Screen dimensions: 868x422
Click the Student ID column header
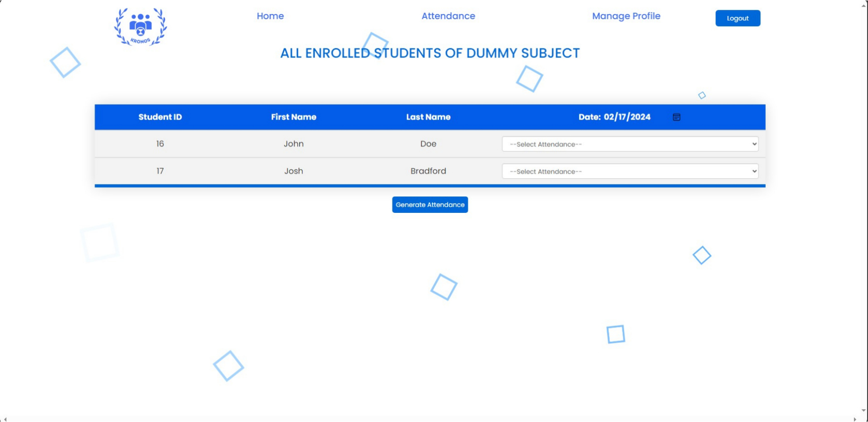[160, 117]
